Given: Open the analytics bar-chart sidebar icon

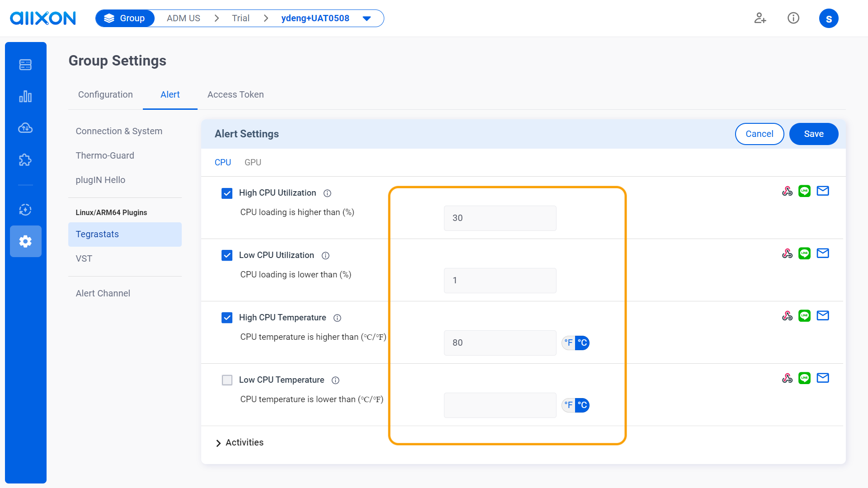Looking at the screenshot, I should tap(25, 96).
